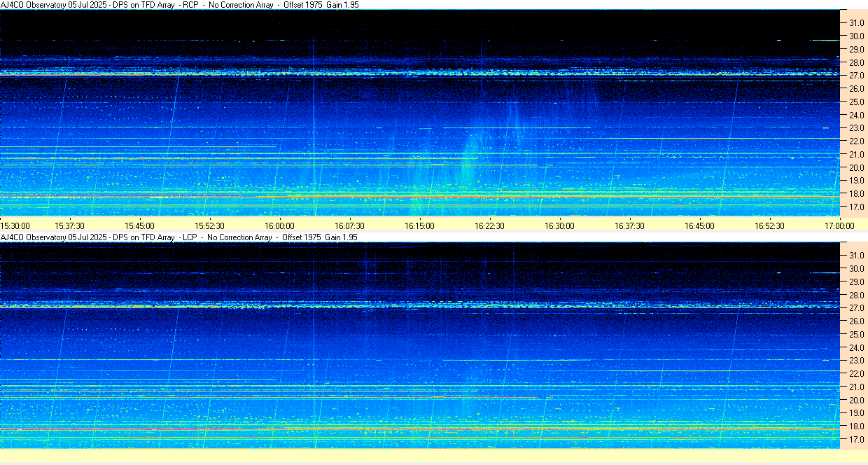Click the 15:45:00 time axis label
Viewport: 868px width, 465px height.
pos(139,225)
